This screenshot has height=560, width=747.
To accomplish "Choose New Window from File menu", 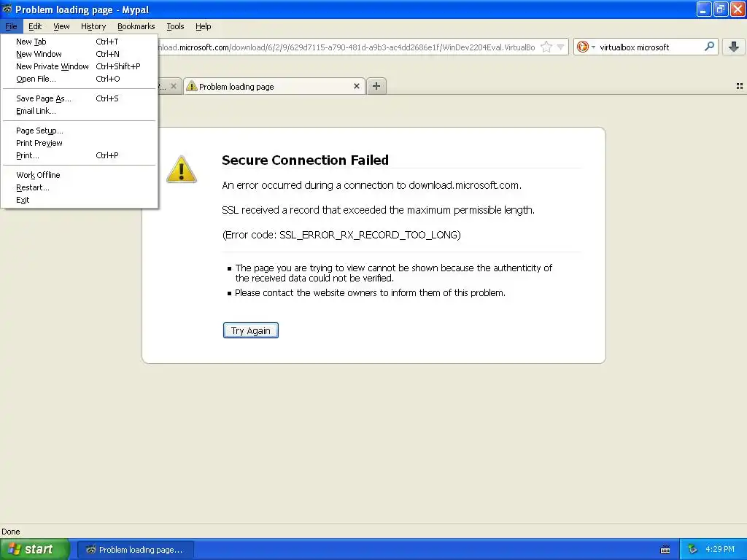I will 79,54.
